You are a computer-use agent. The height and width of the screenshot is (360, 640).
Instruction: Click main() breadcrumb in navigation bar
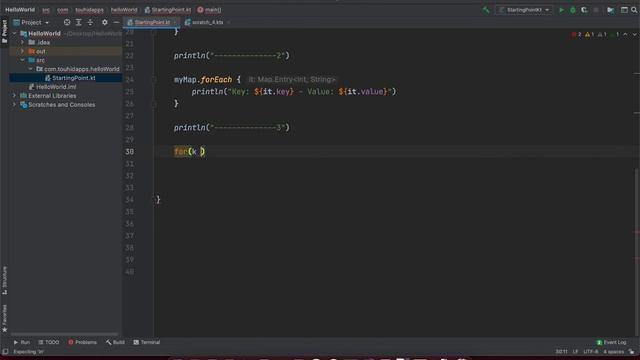click(x=209, y=10)
